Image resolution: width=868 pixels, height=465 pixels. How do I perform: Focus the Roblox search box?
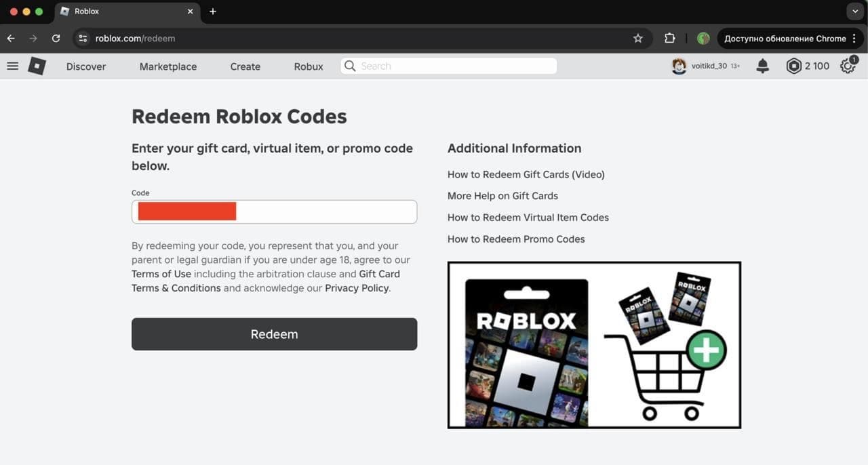pyautogui.click(x=449, y=66)
